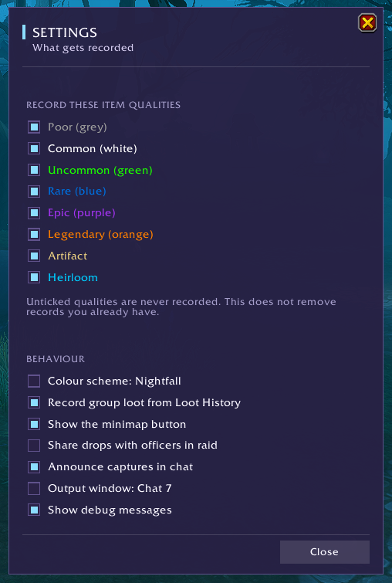
Task: Tick Output window: Chat 7 option
Action: point(34,489)
